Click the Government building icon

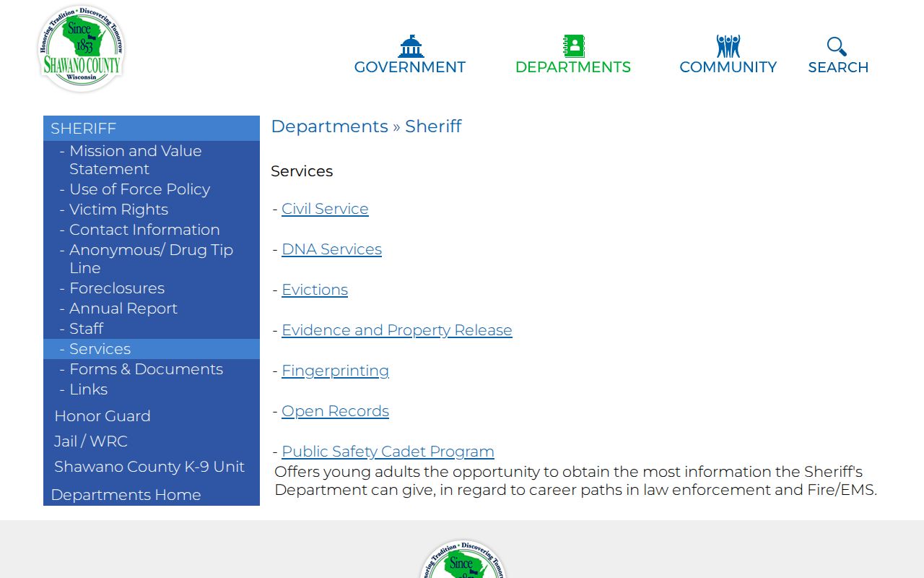(411, 46)
